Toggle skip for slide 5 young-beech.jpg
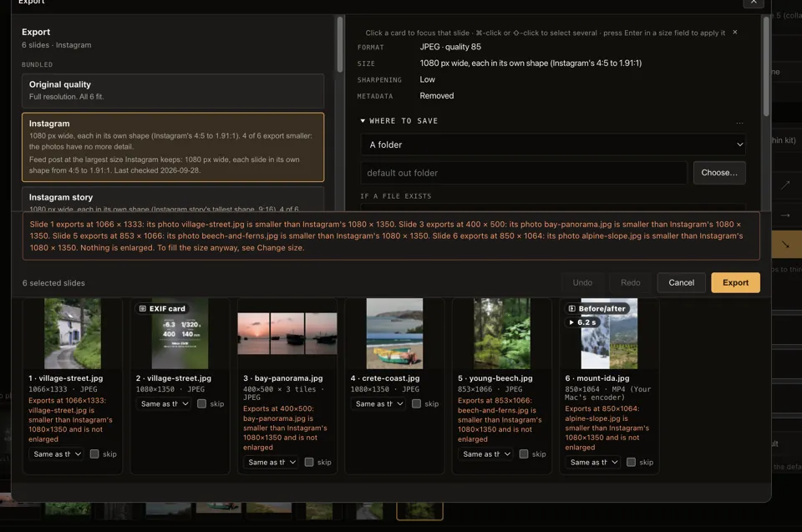 524,453
